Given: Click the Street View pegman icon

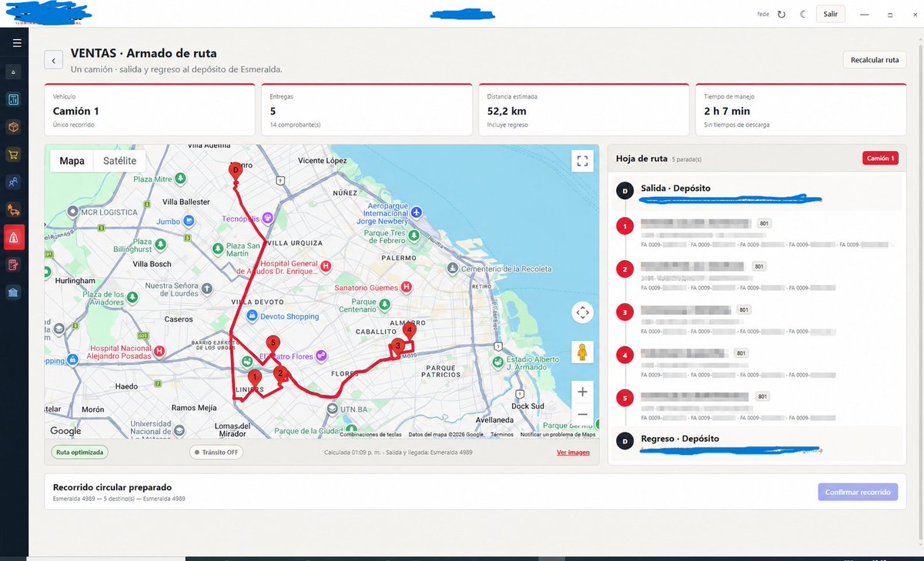Looking at the screenshot, I should click(582, 352).
